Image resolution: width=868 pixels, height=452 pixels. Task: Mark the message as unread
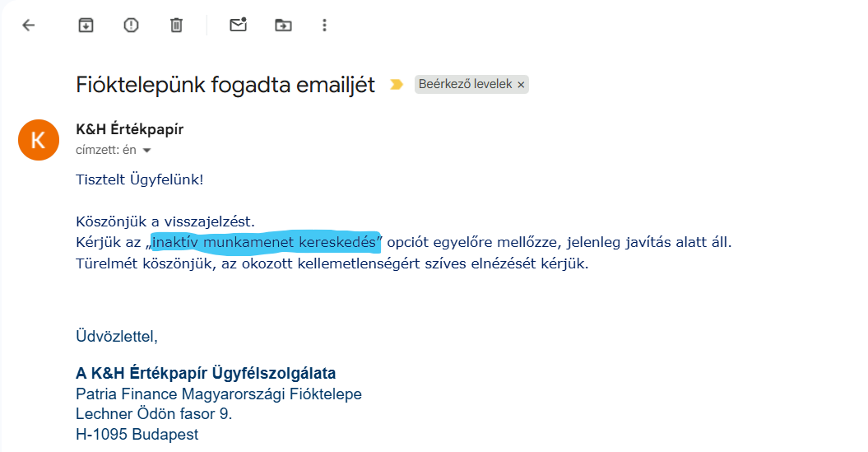click(238, 26)
